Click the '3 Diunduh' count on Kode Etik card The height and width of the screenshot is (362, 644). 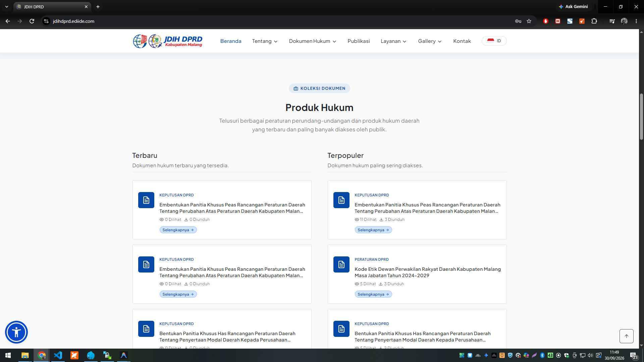pyautogui.click(x=391, y=284)
